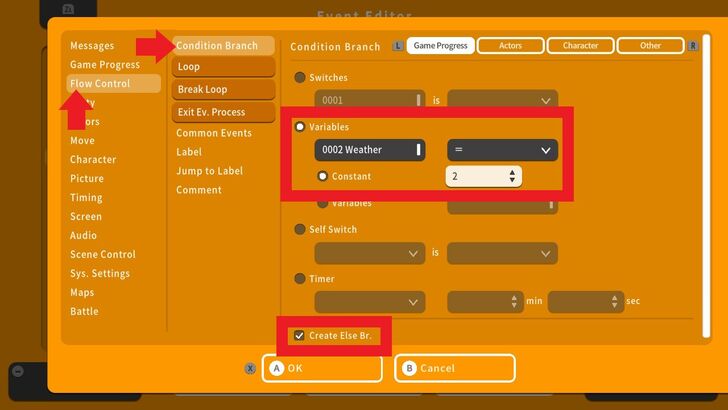Click the R shoulder button icon

pyautogui.click(x=693, y=46)
